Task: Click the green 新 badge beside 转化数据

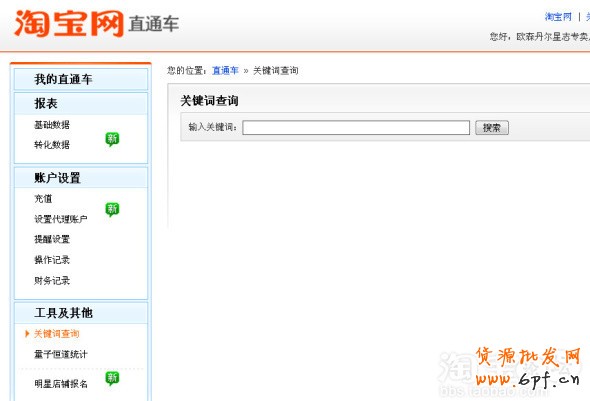Action: coord(112,139)
